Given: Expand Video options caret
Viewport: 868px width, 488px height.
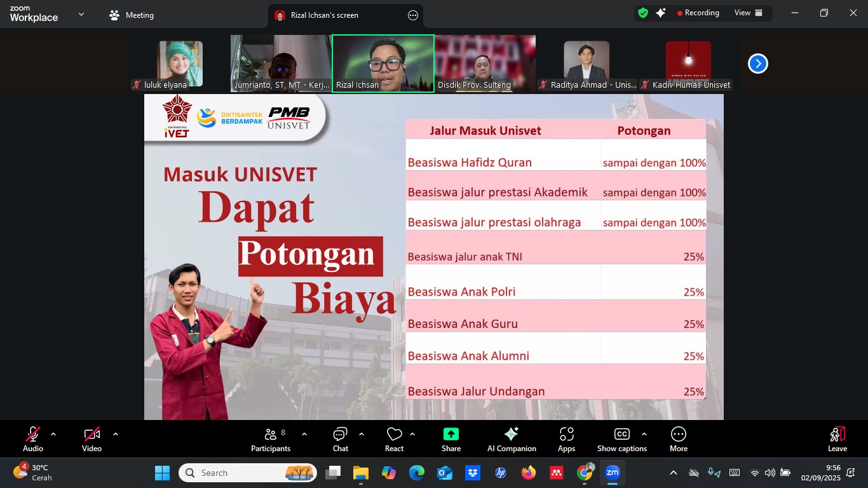Looking at the screenshot, I should click(x=116, y=434).
